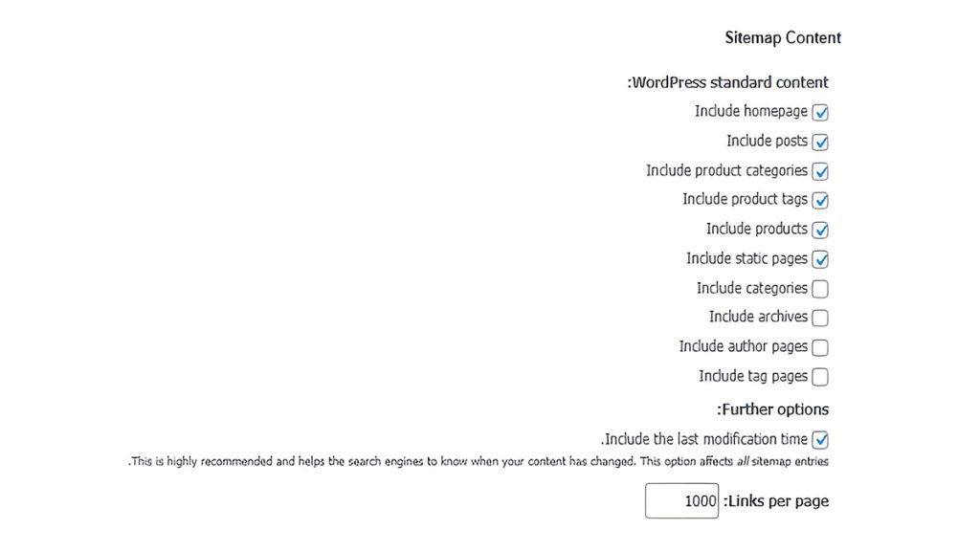
Task: Click the 'Include static pages' label text
Action: pyautogui.click(x=746, y=258)
